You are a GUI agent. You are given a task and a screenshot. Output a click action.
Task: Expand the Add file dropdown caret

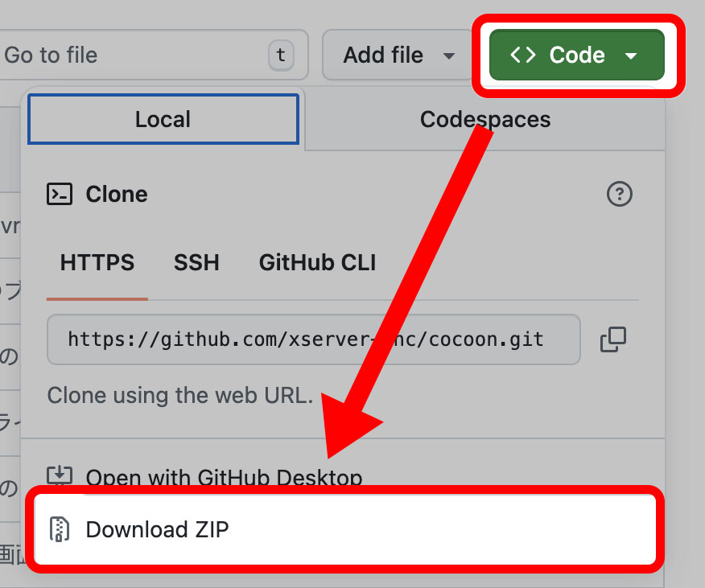click(448, 56)
